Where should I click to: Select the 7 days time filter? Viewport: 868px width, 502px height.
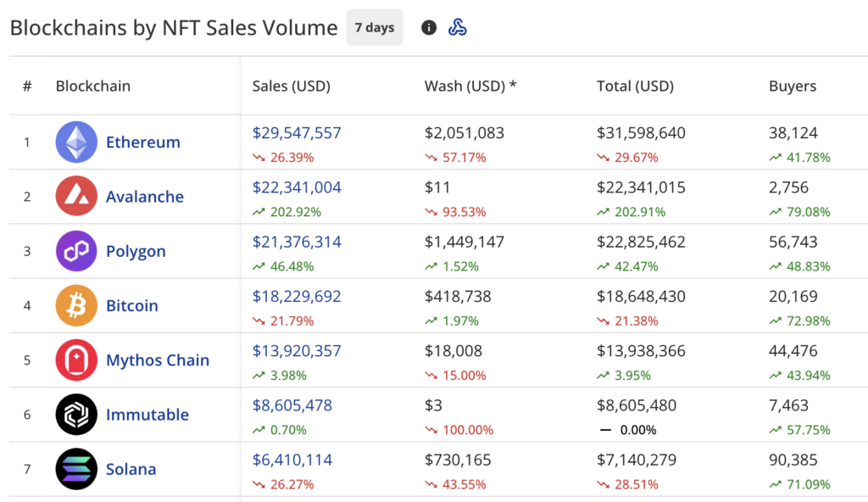374,26
